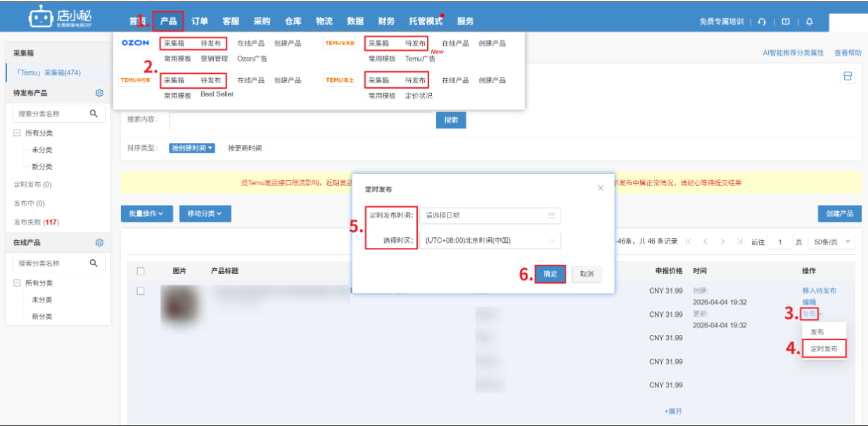Collapse 所有分类 under 在线产品
868x426 pixels.
[x=17, y=283]
